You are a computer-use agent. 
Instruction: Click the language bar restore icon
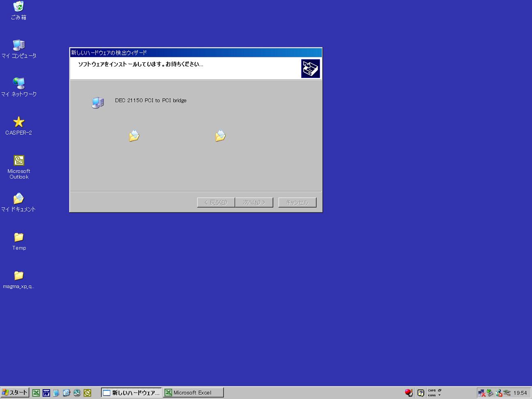pos(439,390)
